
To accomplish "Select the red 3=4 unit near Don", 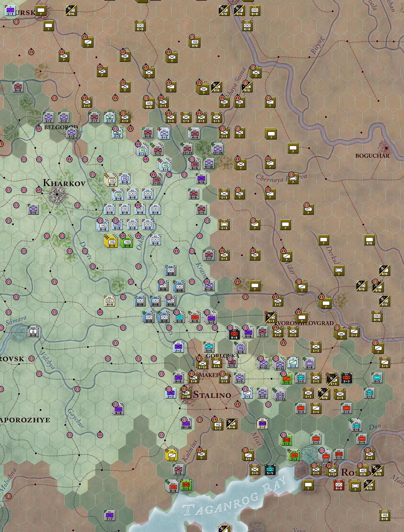I will (362, 439).
